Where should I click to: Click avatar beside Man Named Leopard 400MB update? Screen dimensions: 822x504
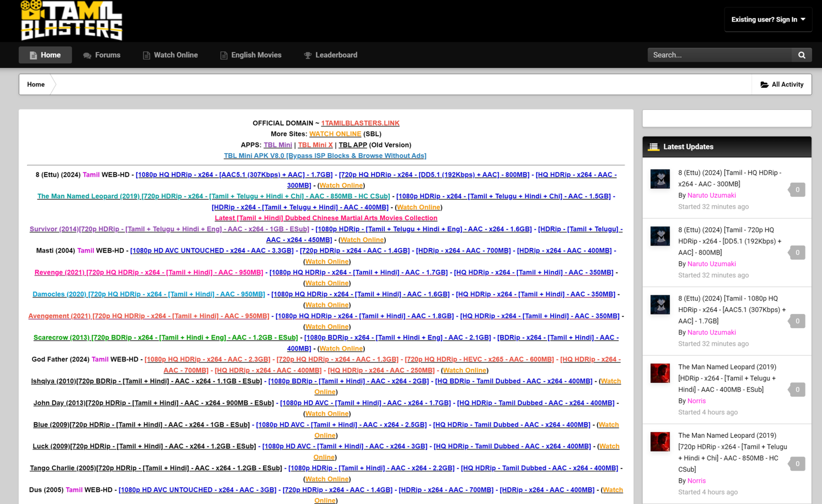point(660,374)
